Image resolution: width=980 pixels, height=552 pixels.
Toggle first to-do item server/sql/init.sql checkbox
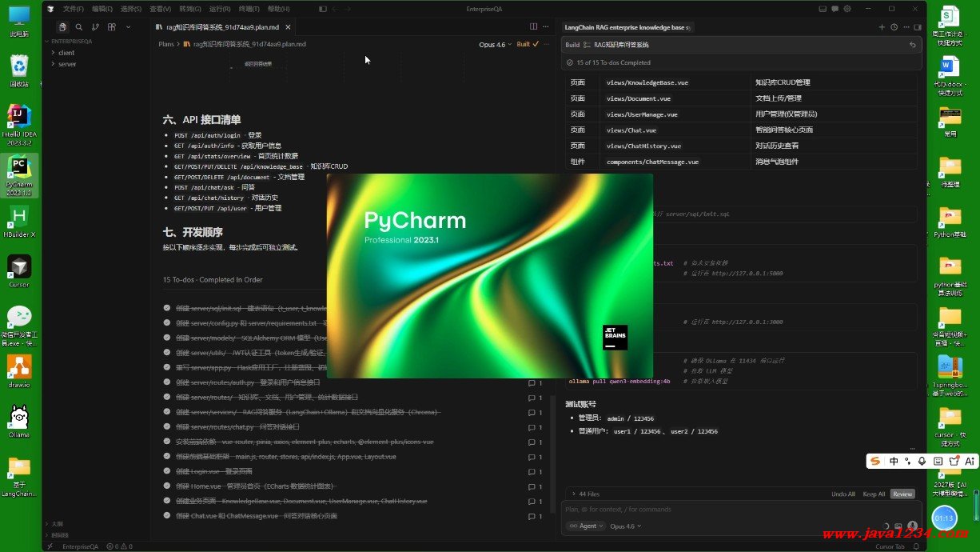click(167, 308)
